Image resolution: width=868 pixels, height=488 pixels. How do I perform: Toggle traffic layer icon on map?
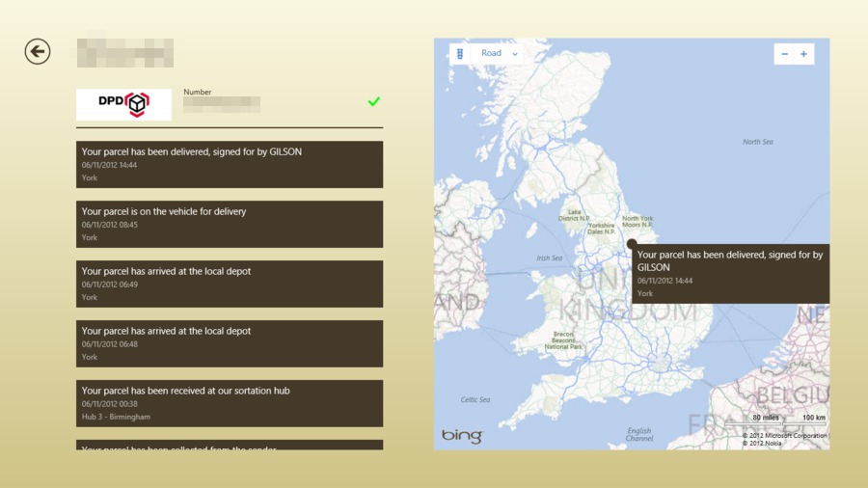click(460, 54)
